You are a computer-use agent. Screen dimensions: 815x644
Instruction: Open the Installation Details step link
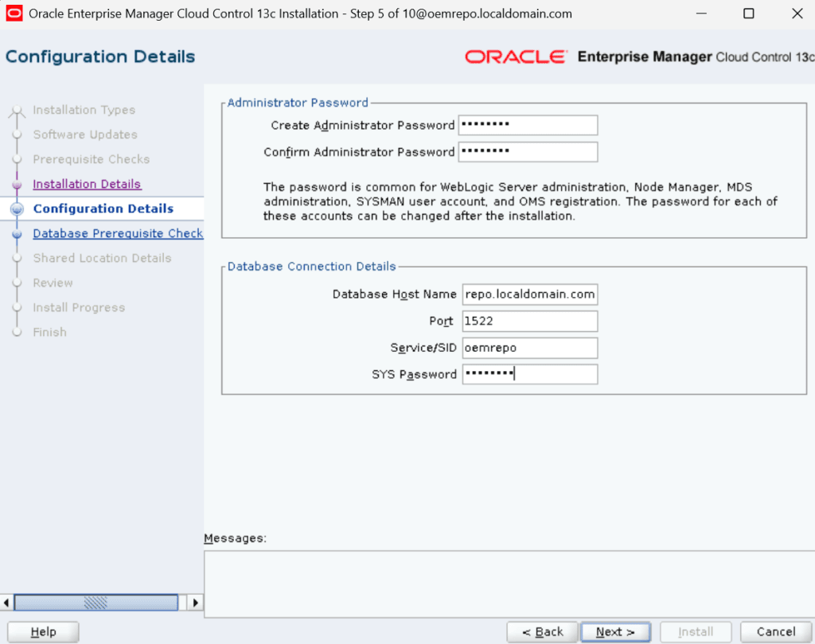(87, 184)
